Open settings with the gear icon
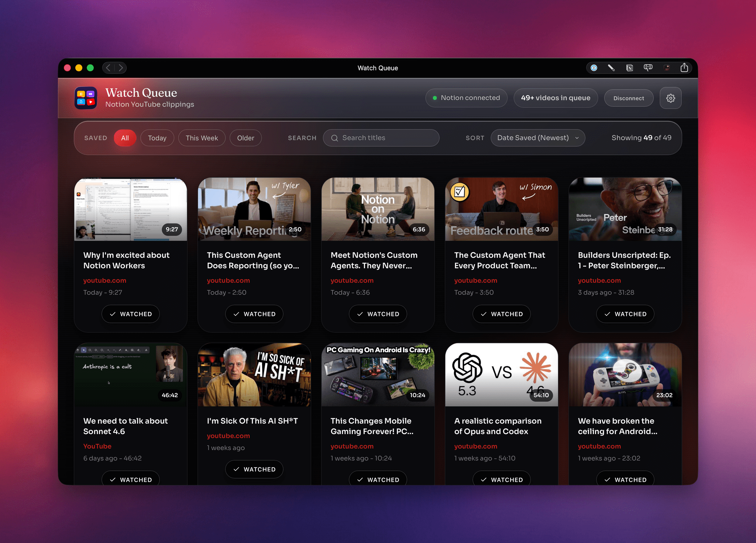 (x=671, y=98)
